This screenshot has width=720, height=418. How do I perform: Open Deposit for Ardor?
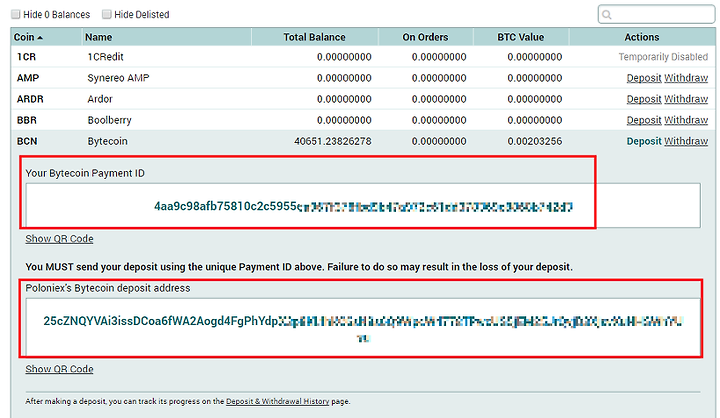644,99
